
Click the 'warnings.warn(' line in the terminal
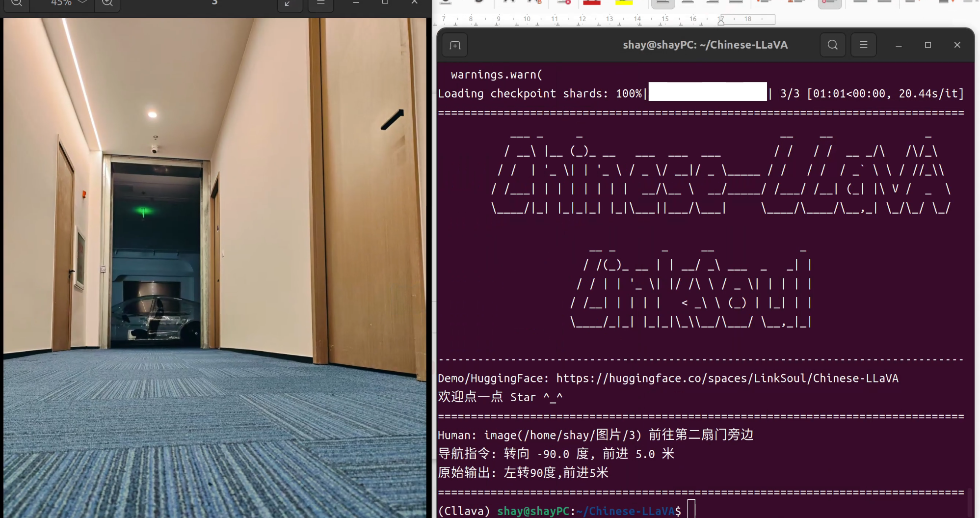pos(497,75)
